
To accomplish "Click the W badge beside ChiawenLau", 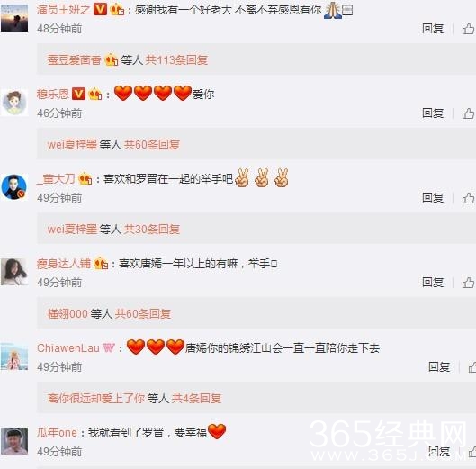I will (x=109, y=347).
